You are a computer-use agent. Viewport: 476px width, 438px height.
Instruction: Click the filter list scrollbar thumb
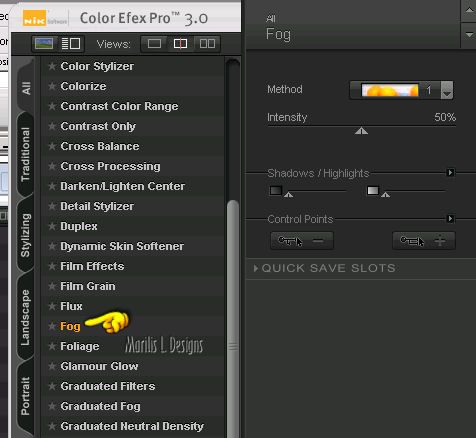point(233,318)
